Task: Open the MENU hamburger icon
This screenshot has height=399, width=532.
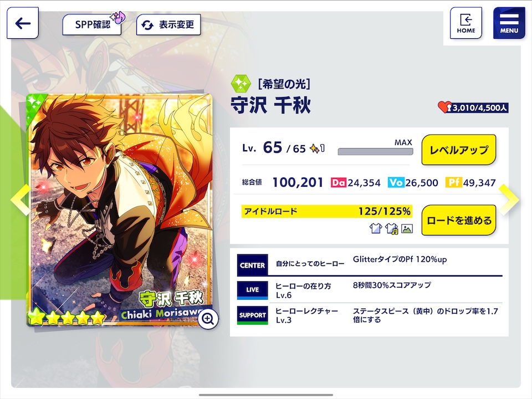Action: click(509, 23)
